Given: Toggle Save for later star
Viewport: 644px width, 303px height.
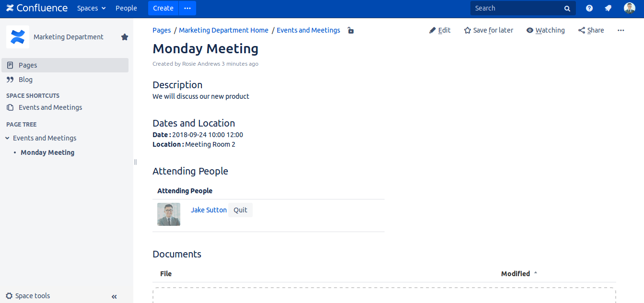Looking at the screenshot, I should tap(489, 30).
